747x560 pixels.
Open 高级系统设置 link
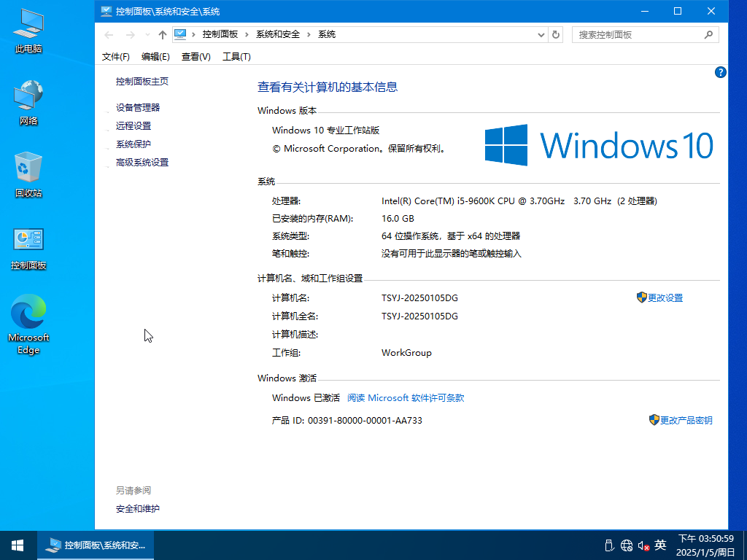(x=142, y=163)
